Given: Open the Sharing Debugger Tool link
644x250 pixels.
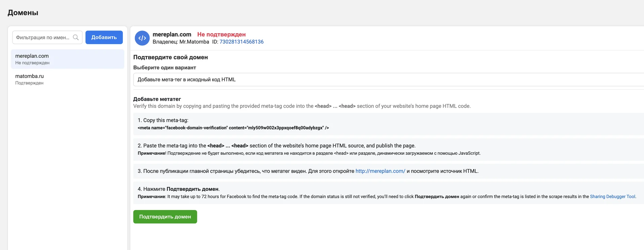Looking at the screenshot, I should click(x=612, y=197).
